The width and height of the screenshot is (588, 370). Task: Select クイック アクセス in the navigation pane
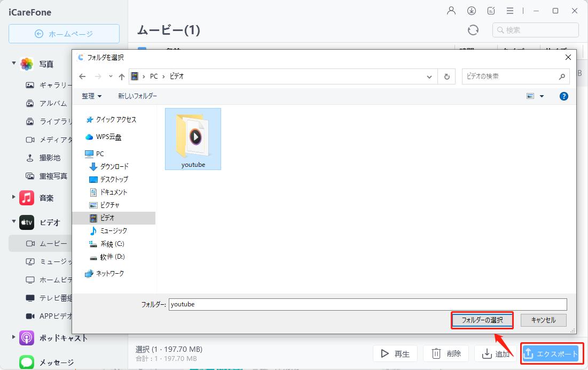point(112,120)
